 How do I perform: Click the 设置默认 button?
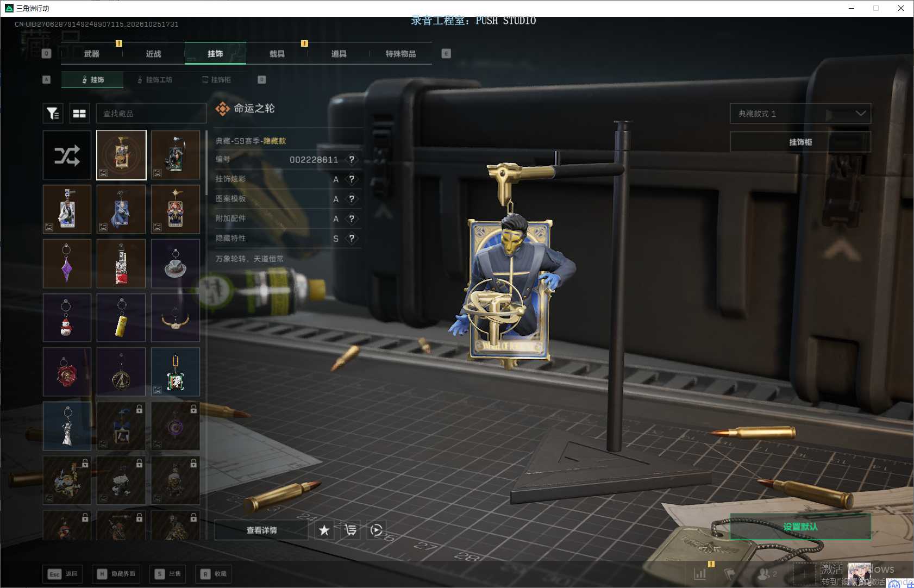point(800,527)
